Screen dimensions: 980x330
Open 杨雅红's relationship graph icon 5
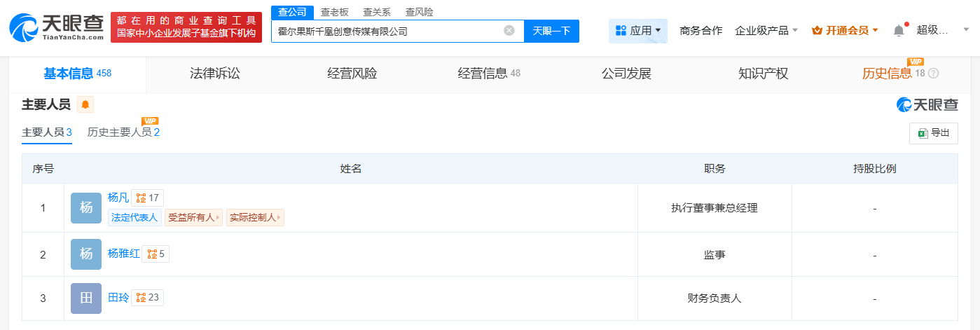point(156,254)
